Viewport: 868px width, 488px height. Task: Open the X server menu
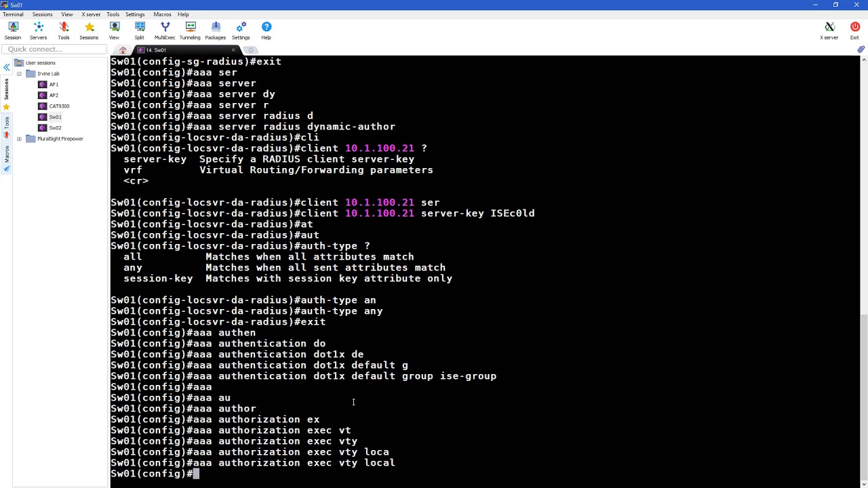coord(91,14)
